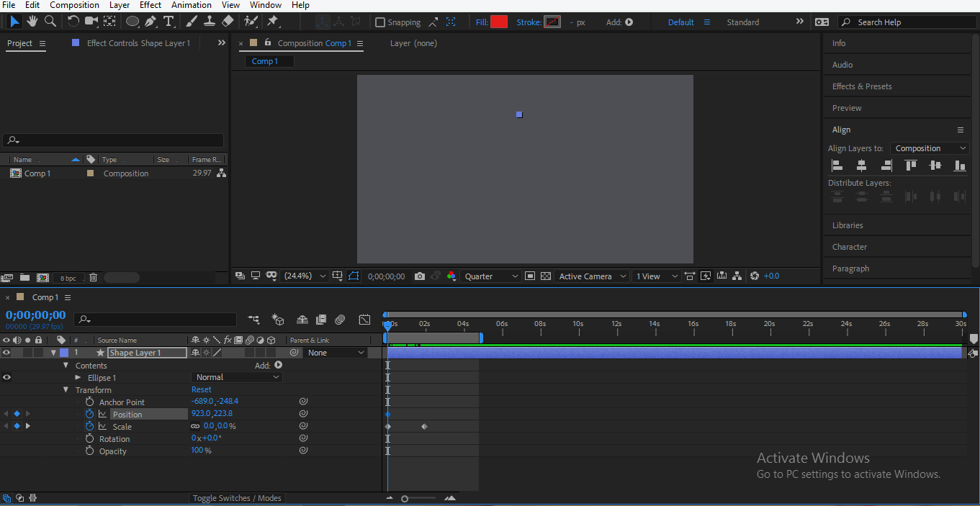Select the Pen tool
Viewport: 980px width, 506px height.
coord(150,22)
